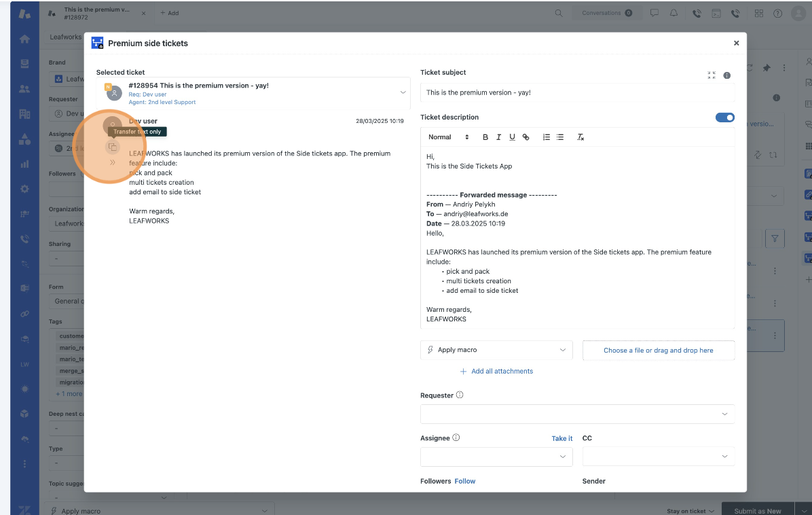Open the Zendesk products grid icon
The image size is (812, 515).
click(759, 14)
